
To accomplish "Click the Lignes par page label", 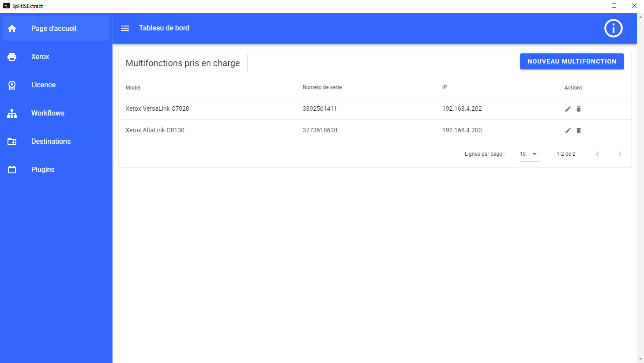I will 485,154.
